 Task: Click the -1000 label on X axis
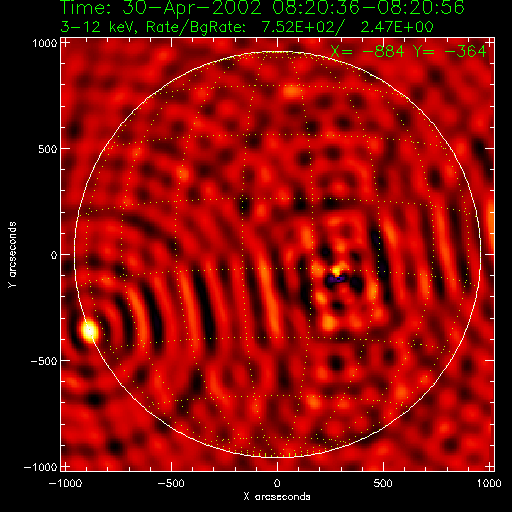click(x=65, y=483)
